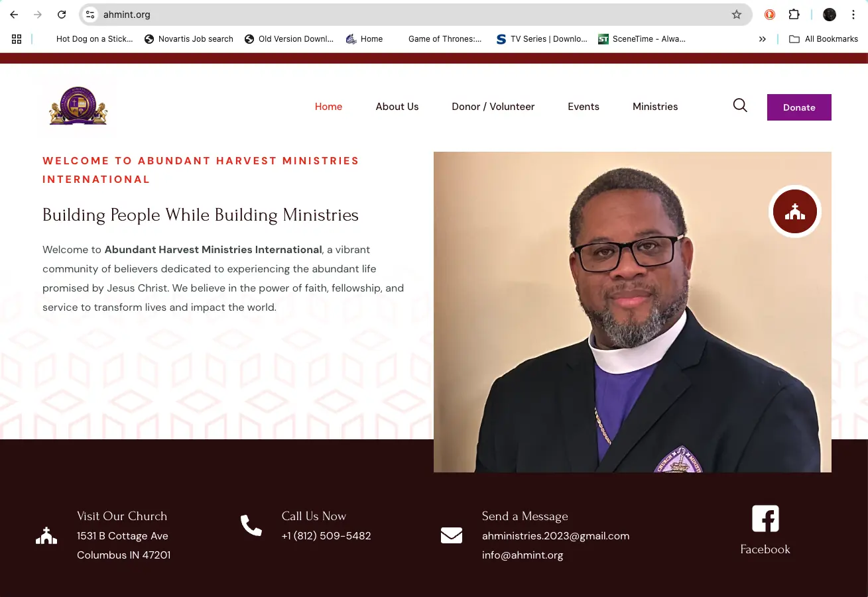Click the search magnifier icon in header
Image resolution: width=868 pixels, height=597 pixels.
coord(740,105)
